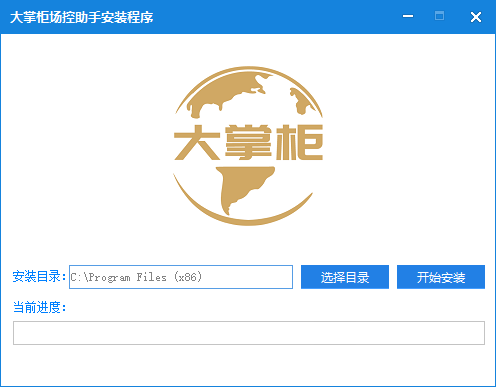
Task: Click the disabled maximize window icon
Action: click(x=439, y=16)
